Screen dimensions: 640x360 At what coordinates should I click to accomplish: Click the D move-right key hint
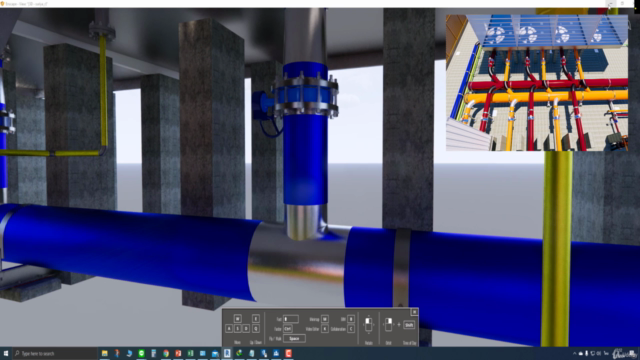click(246, 329)
